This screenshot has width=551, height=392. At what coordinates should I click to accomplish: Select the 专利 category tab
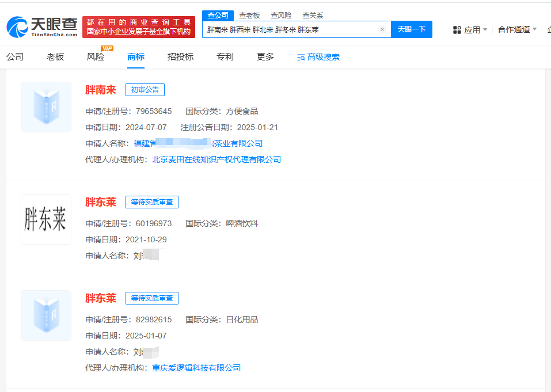[x=225, y=57]
